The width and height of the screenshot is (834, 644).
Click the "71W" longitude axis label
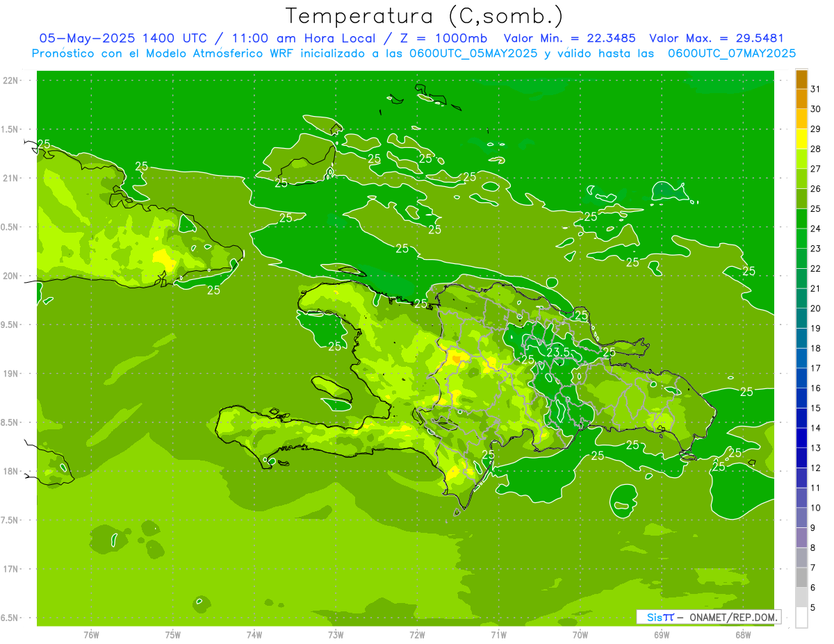498,634
